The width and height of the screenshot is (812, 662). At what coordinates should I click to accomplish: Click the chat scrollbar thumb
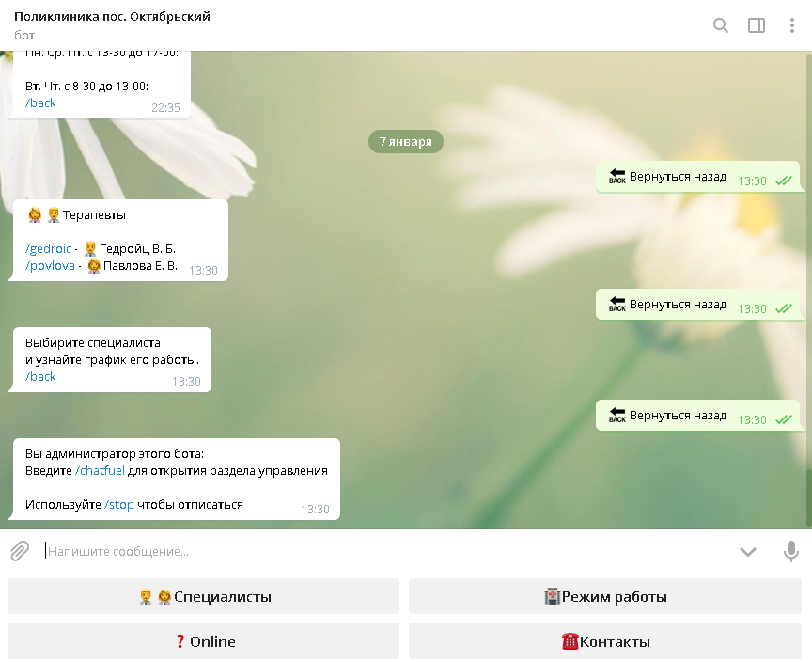click(x=809, y=497)
